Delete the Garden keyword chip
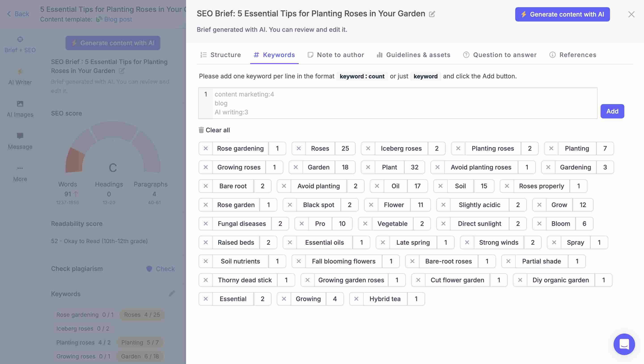 (x=295, y=167)
